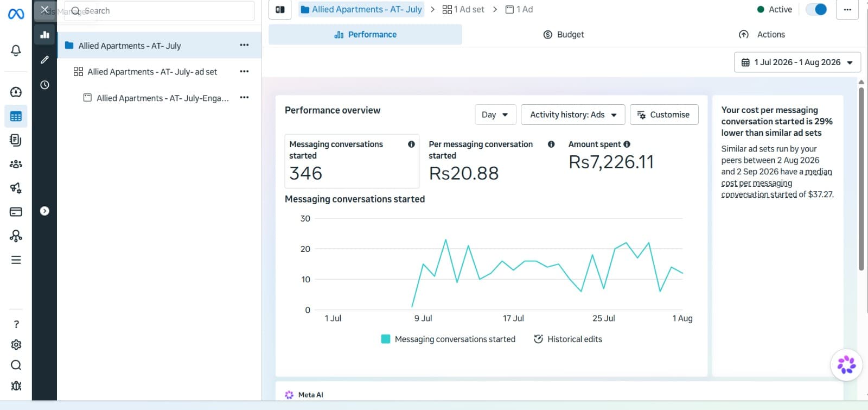The width and height of the screenshot is (868, 410).
Task: Toggle the Messaging conversations started legend
Action: pos(449,339)
